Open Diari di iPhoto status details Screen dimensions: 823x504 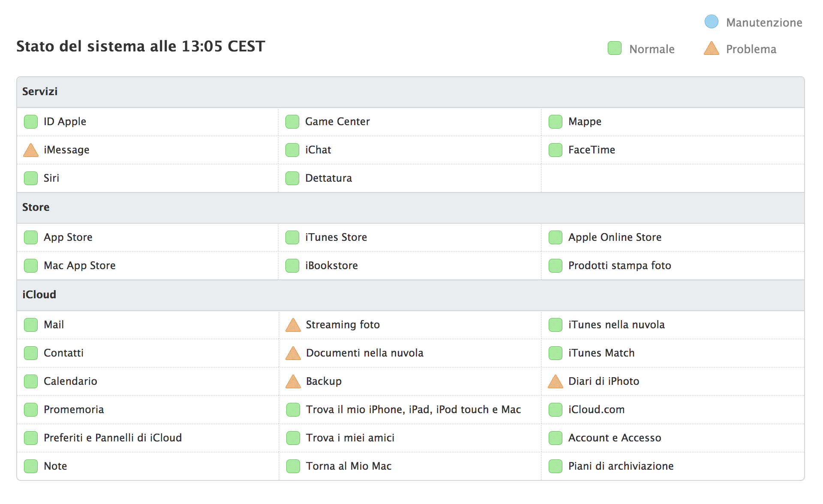click(x=604, y=381)
